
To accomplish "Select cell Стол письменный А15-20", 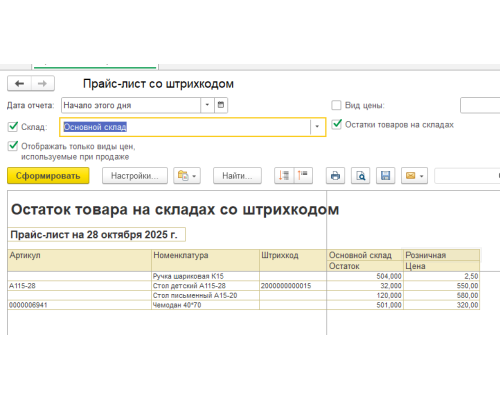I will pos(205,295).
